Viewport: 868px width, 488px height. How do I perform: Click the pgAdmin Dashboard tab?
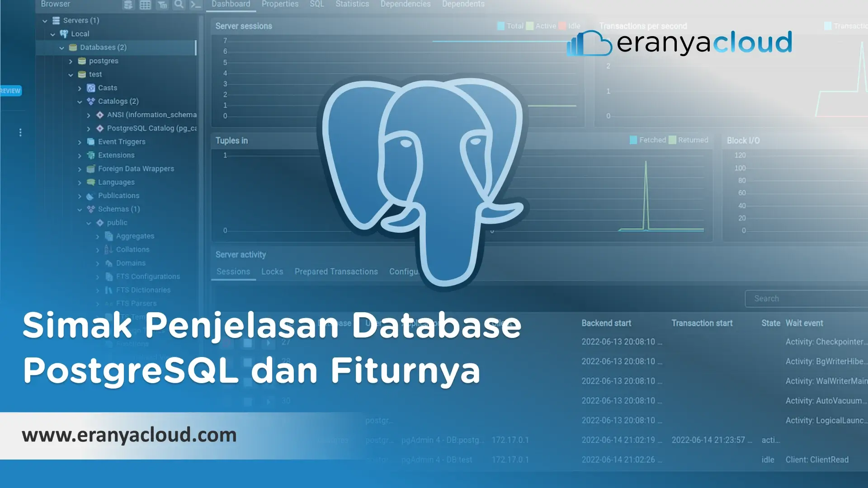point(231,5)
